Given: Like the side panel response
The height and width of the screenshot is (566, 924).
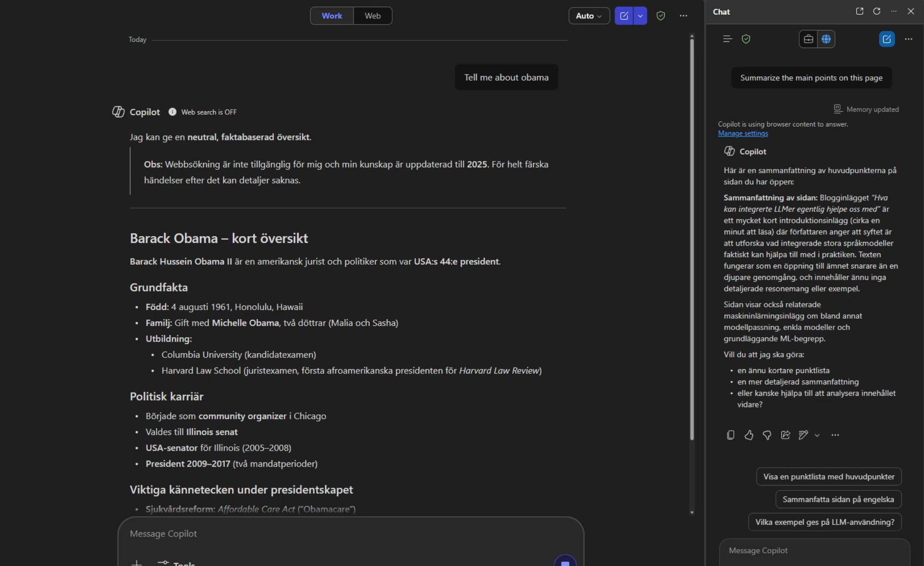Looking at the screenshot, I should (749, 435).
